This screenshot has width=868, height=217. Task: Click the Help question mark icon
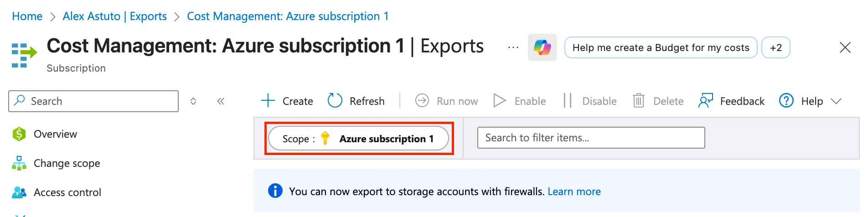point(786,101)
